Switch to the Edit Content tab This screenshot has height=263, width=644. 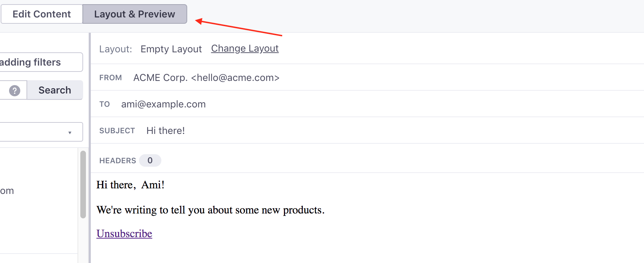point(42,14)
